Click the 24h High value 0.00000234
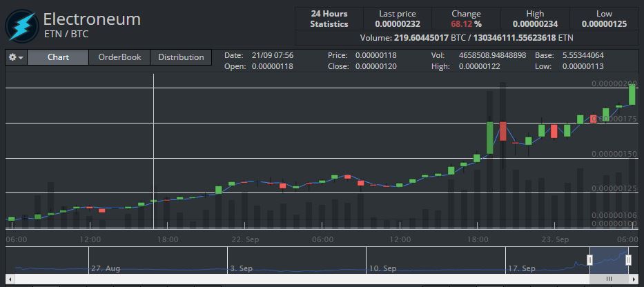Image resolution: width=644 pixels, height=287 pixels. point(535,24)
